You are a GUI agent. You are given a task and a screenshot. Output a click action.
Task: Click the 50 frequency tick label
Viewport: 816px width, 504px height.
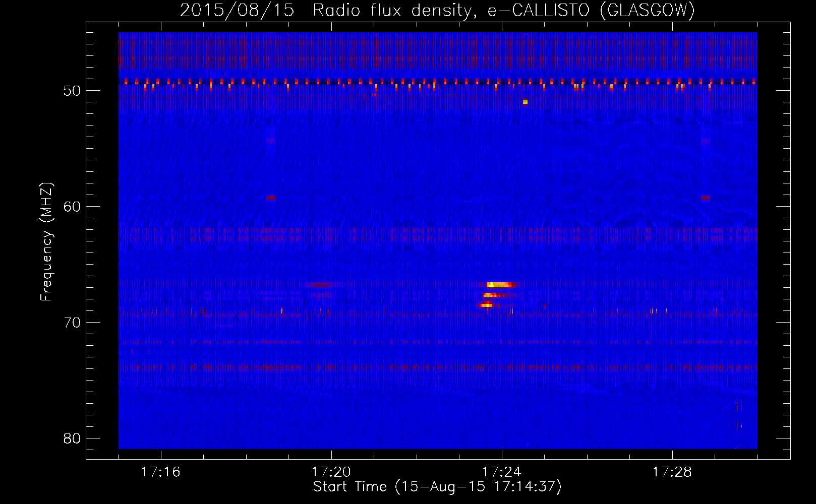[x=72, y=91]
